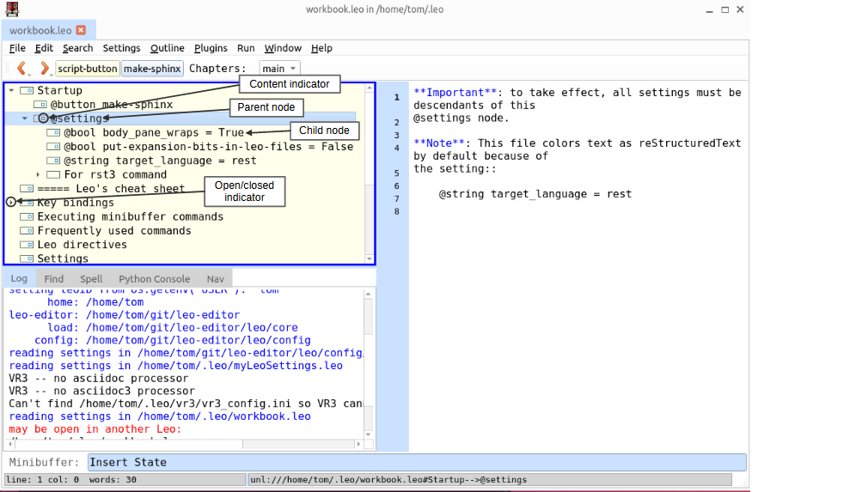The width and height of the screenshot is (868, 492).
Task: Click the log pane scroll-left arrow
Action: [x=10, y=444]
